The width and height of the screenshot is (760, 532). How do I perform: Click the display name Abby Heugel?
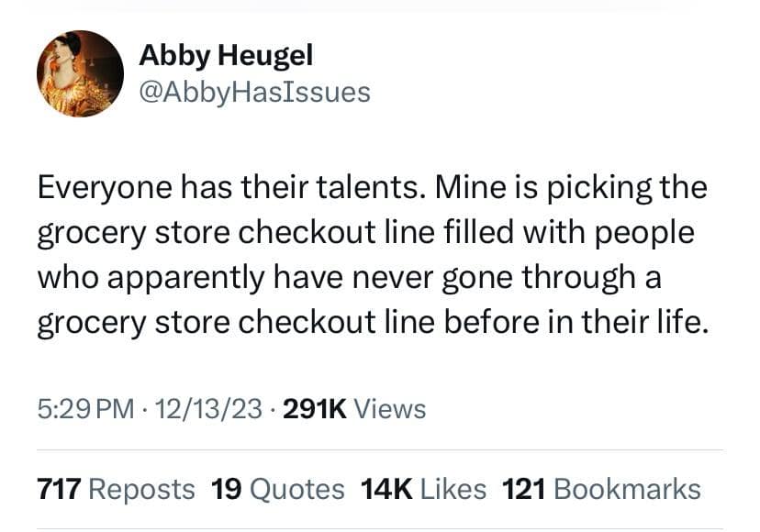tap(226, 55)
